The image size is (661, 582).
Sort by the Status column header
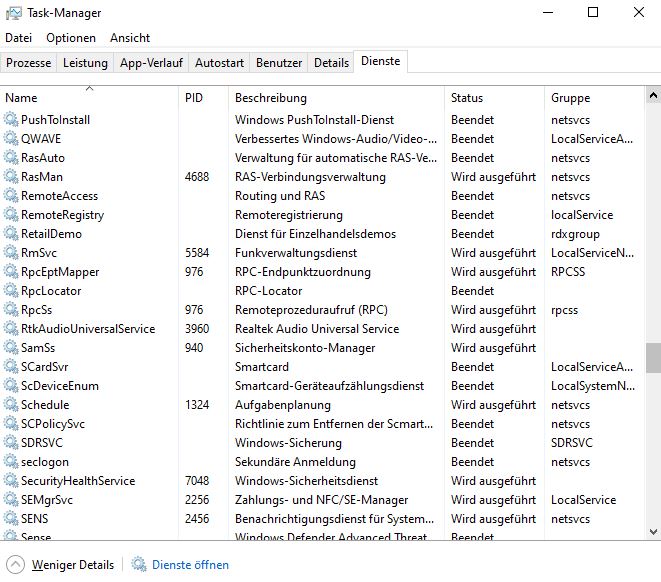[494, 98]
